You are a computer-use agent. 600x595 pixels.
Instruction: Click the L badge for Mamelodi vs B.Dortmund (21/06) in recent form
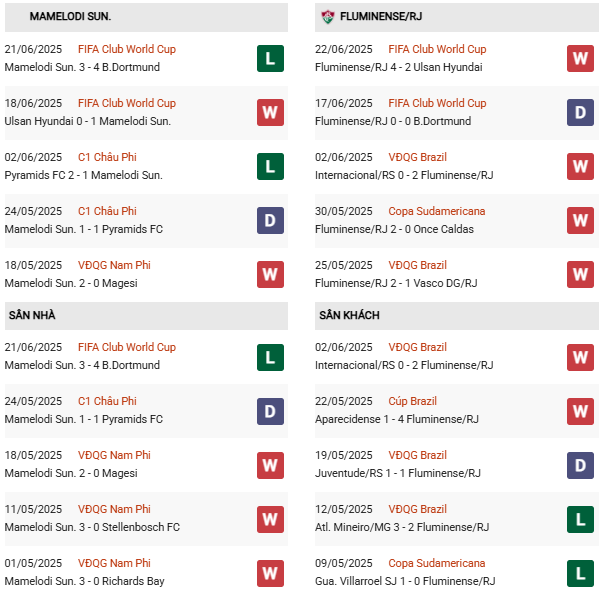click(x=270, y=58)
